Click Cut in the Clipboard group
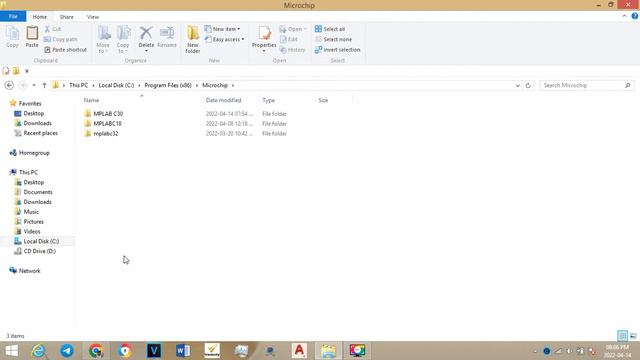Viewport: 640px width, 360px height. tap(53, 29)
